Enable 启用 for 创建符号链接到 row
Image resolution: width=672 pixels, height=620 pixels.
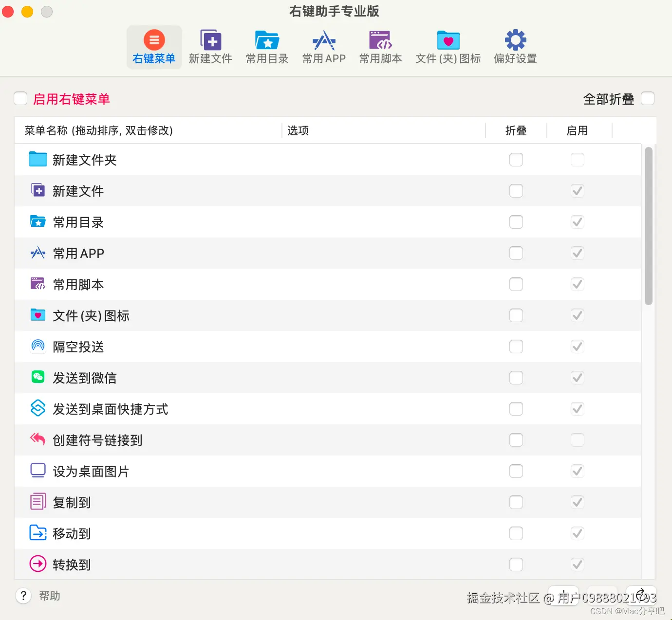pyautogui.click(x=577, y=440)
